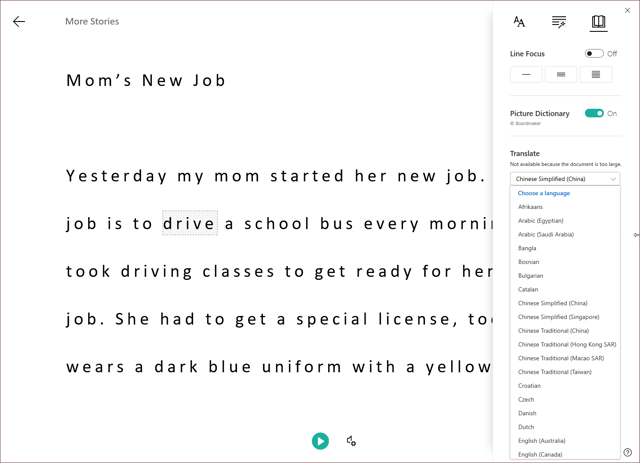Screen dimensions: 640x463
Task: Choose English (Australia) language
Action: point(565,441)
